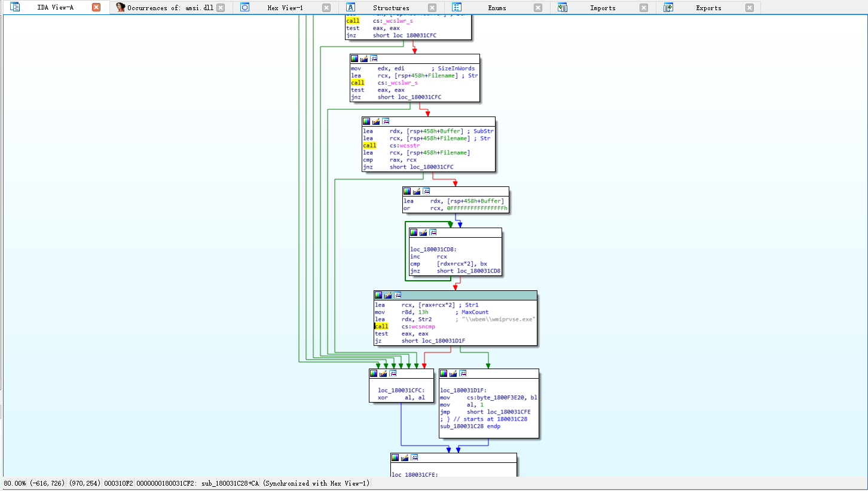Close the Enums tab
The height and width of the screenshot is (491, 868).
pos(538,8)
